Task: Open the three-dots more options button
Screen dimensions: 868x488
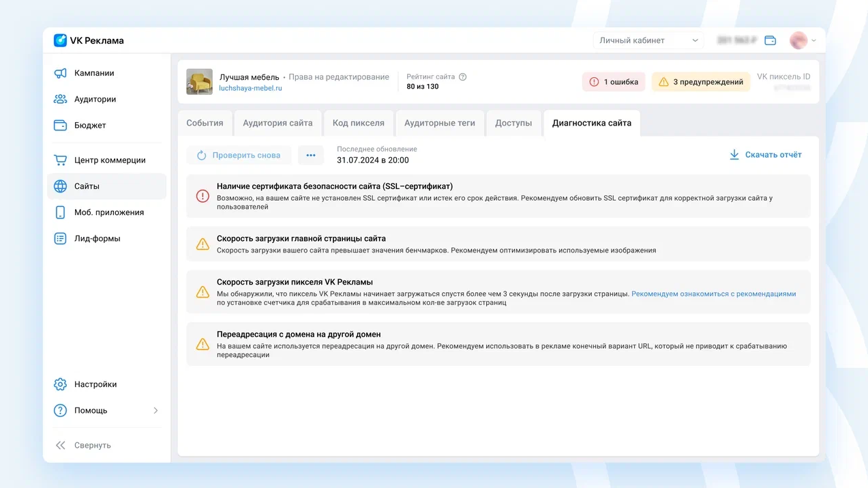Action: coord(311,155)
